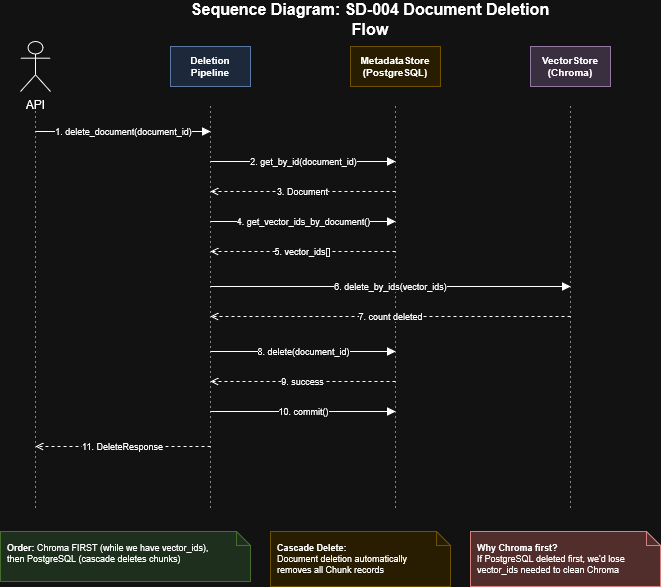Click the API actor stick figure
Viewport: 661px width, 587px height.
pos(36,68)
